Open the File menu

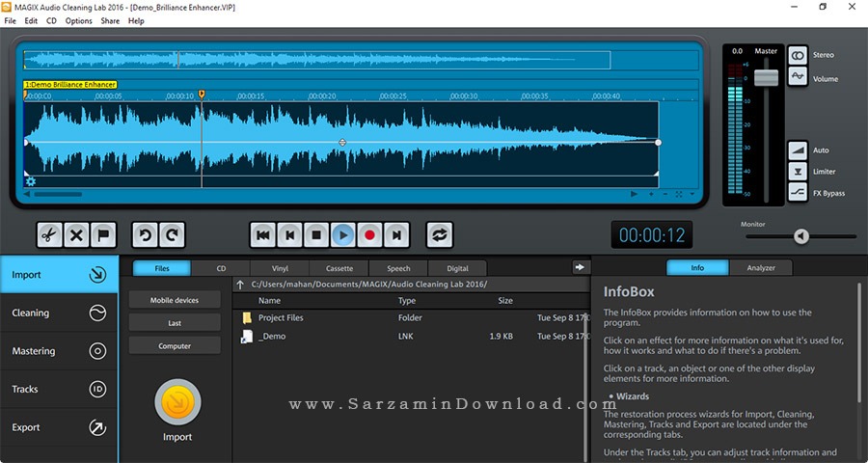click(10, 21)
